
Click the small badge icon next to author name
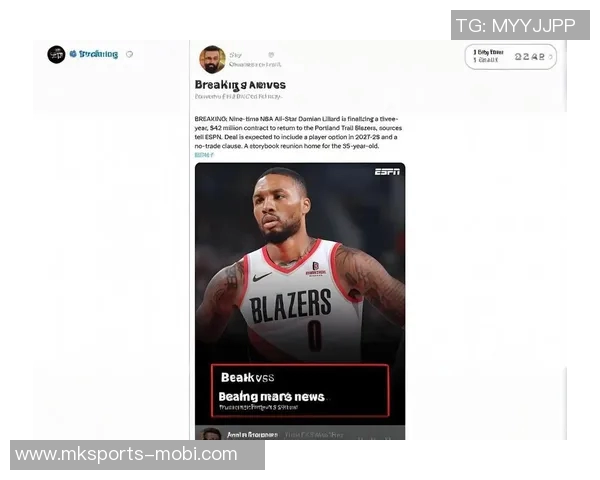tap(271, 55)
